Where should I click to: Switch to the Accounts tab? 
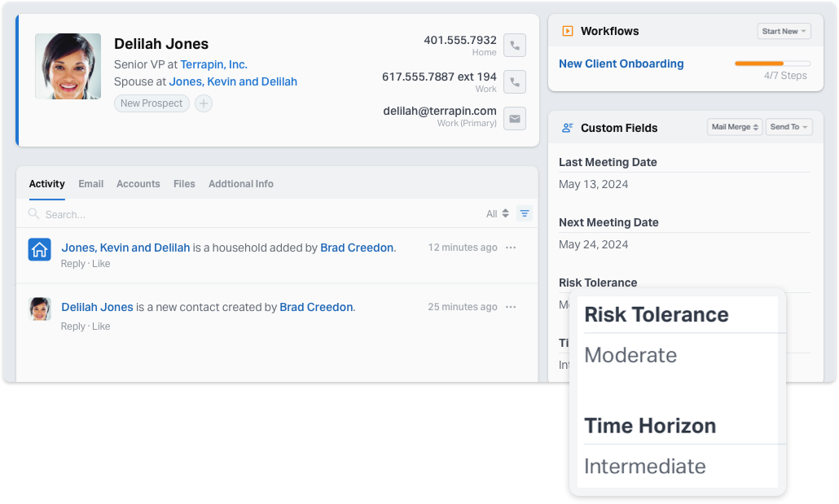click(138, 183)
